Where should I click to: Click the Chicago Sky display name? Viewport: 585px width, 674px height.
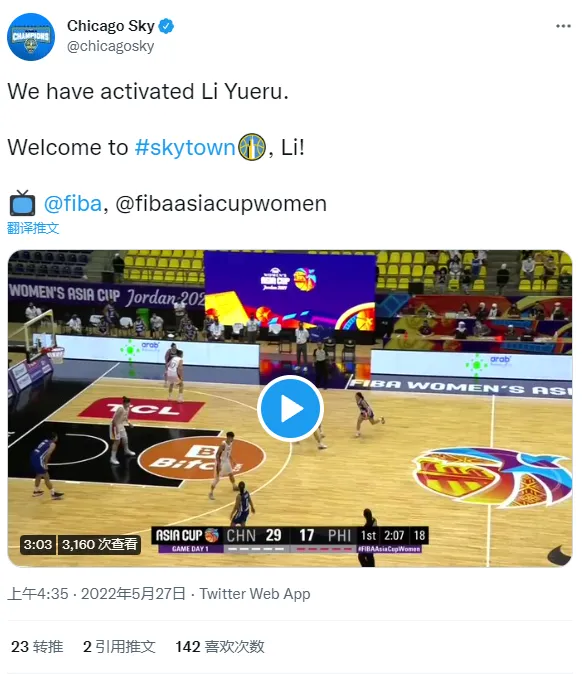point(110,26)
